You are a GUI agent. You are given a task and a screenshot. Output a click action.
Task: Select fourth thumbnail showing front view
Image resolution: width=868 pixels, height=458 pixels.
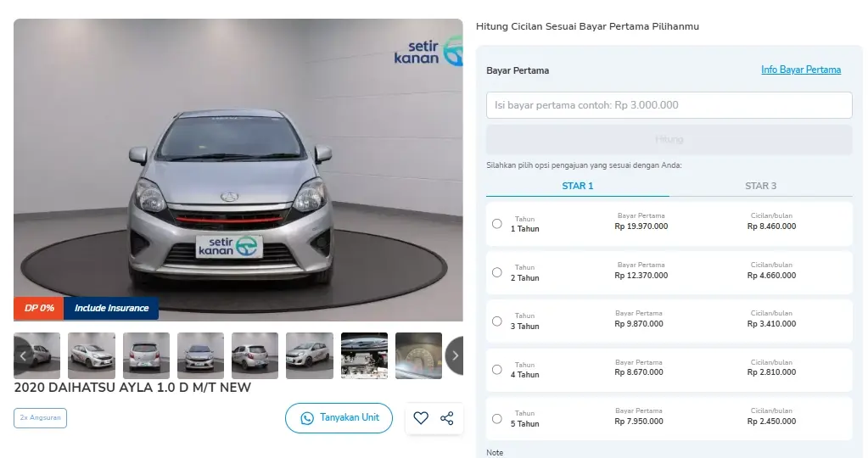pos(200,355)
